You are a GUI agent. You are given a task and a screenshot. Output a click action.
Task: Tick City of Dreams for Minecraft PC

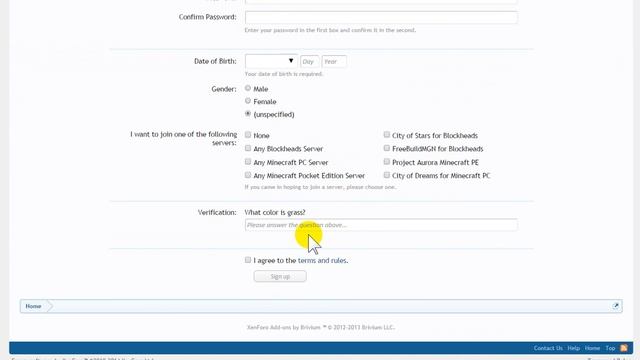click(x=387, y=175)
